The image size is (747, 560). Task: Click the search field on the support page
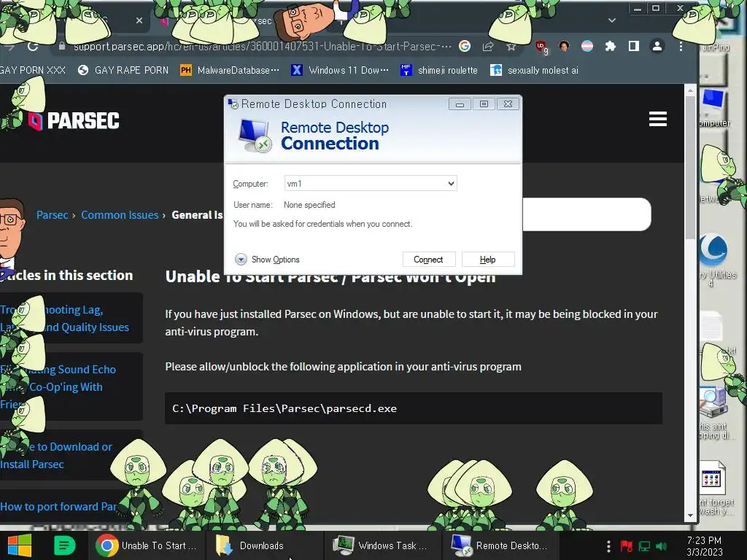tap(587, 214)
